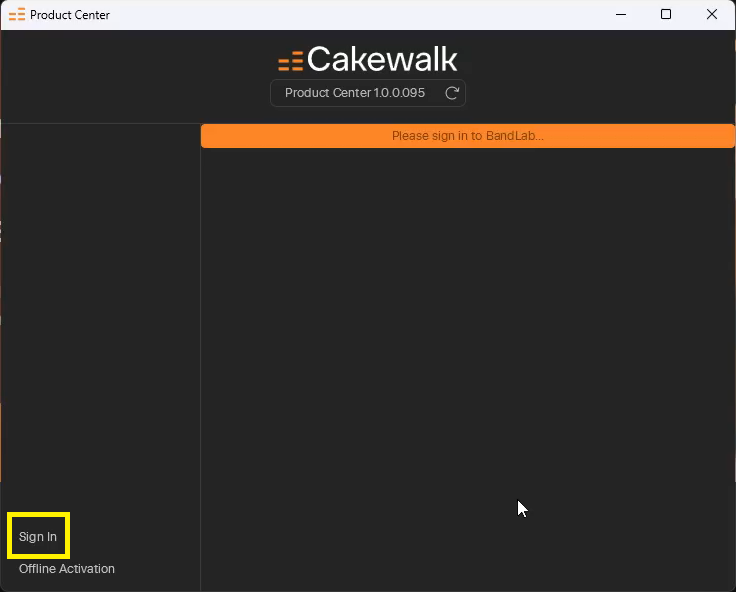Screen dimensions: 736x592
Task: Click the refresh icon beside the version number
Action: pos(452,93)
